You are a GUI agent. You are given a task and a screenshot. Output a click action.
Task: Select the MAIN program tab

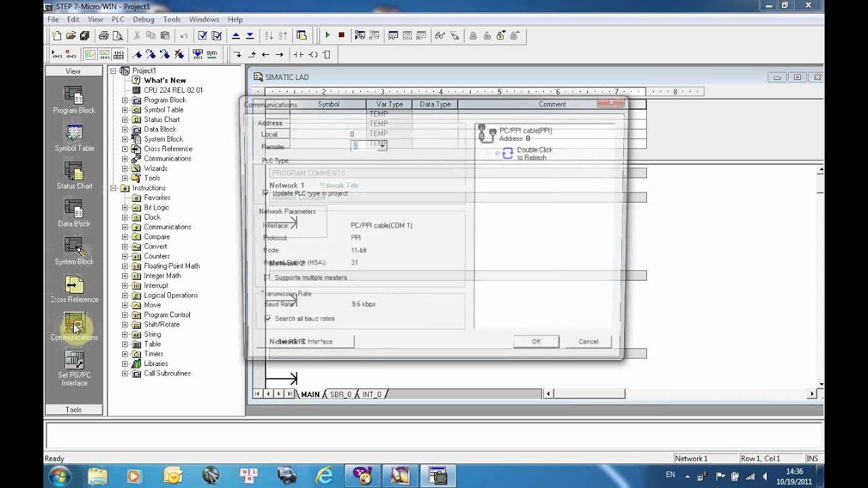pos(310,394)
